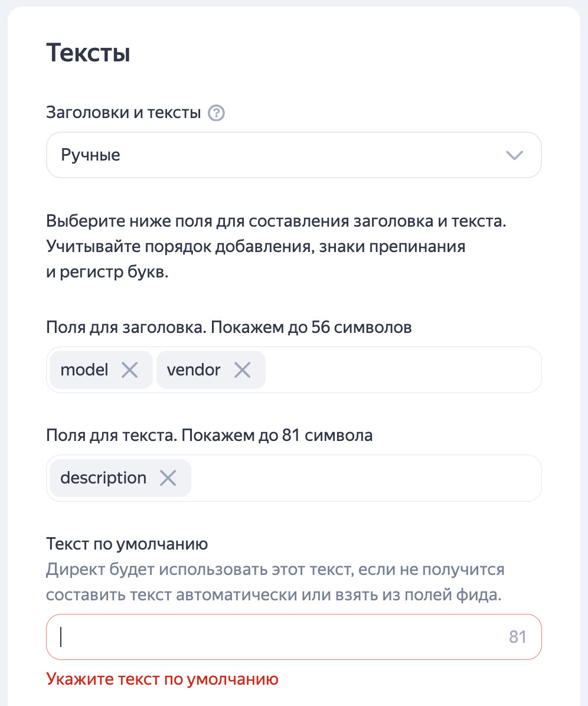Screen dimensions: 588x706
Task: Remove the model tag from header fields
Action: (x=130, y=370)
